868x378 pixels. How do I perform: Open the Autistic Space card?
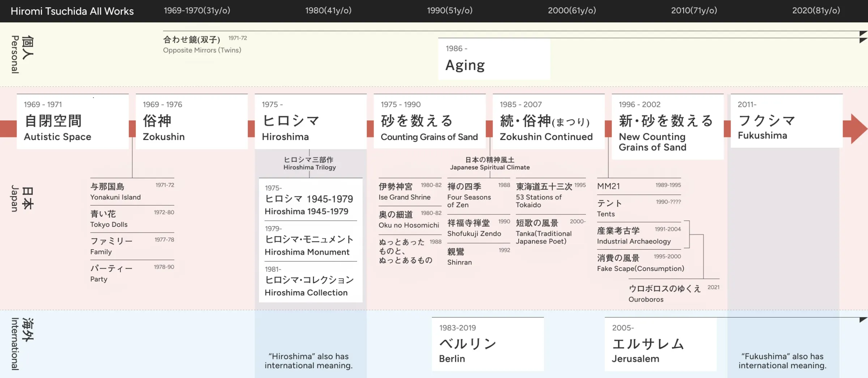[x=73, y=122]
